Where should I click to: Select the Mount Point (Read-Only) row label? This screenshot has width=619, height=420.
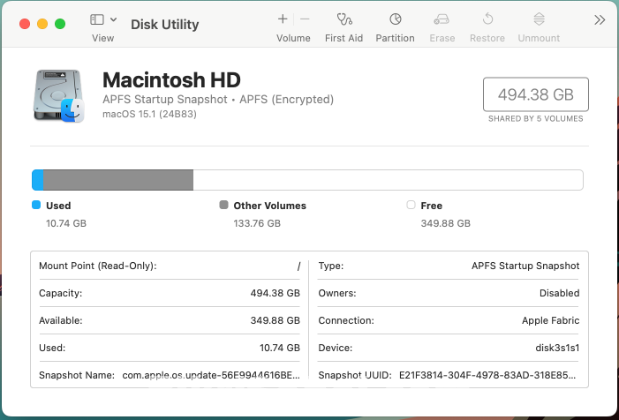pos(98,266)
